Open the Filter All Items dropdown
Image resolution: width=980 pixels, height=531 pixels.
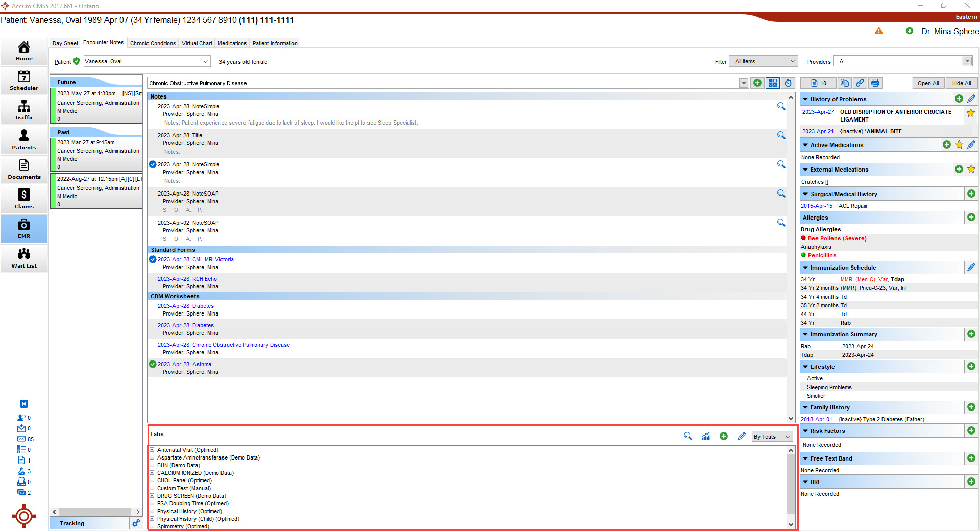pos(763,61)
